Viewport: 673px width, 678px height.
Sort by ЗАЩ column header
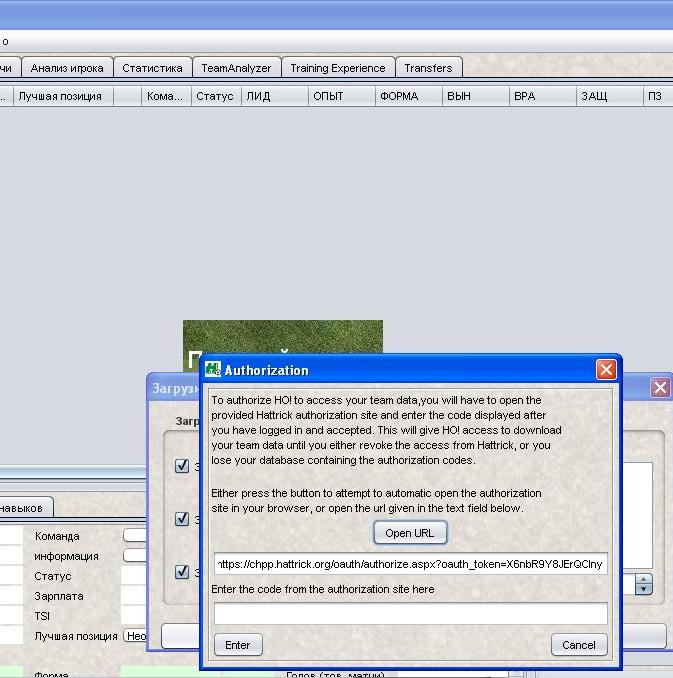tap(610, 96)
